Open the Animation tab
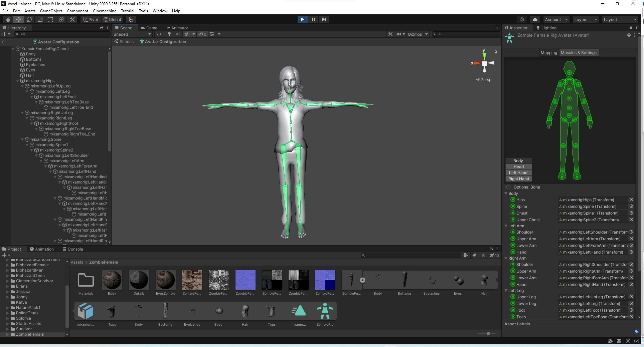The height and width of the screenshot is (347, 644). (41, 249)
